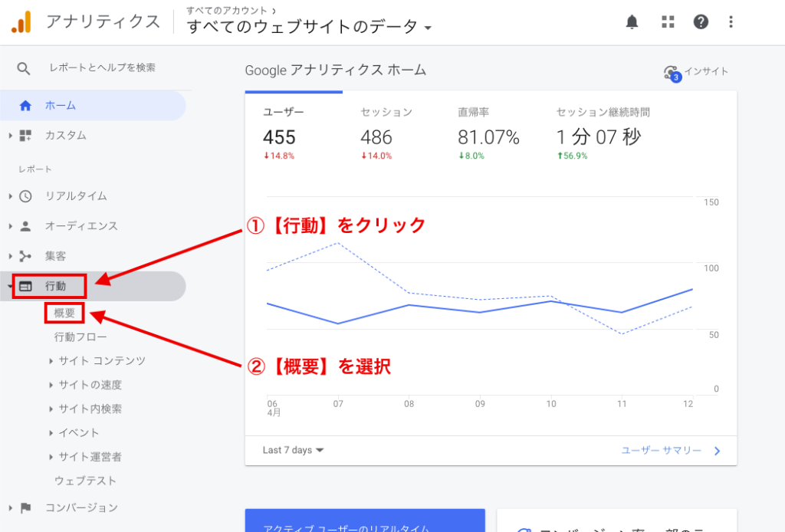Click the Google アナリティクス ホーム heading

coord(336,70)
